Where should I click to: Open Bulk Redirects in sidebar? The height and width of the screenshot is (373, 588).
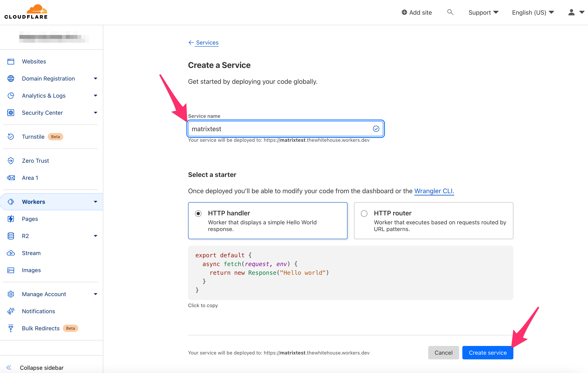[40, 328]
